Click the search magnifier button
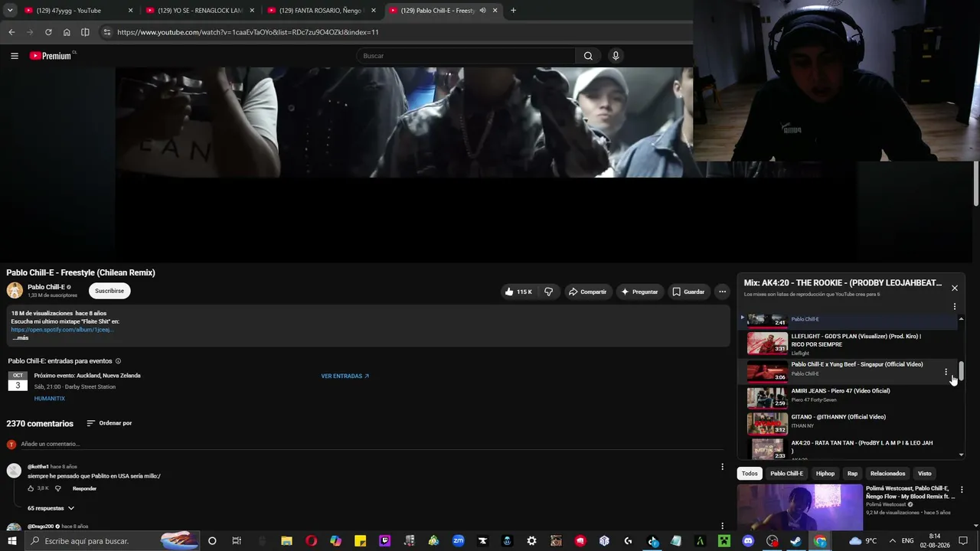The height and width of the screenshot is (551, 980). (588, 56)
